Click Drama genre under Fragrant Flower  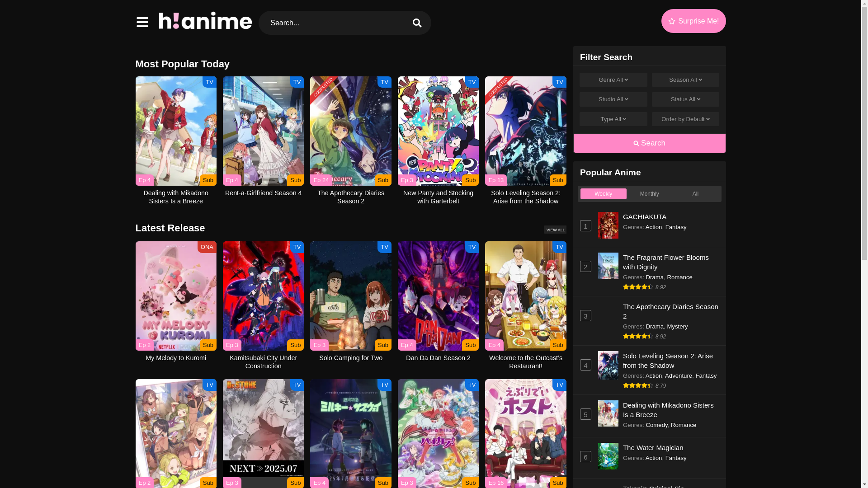tap(655, 277)
